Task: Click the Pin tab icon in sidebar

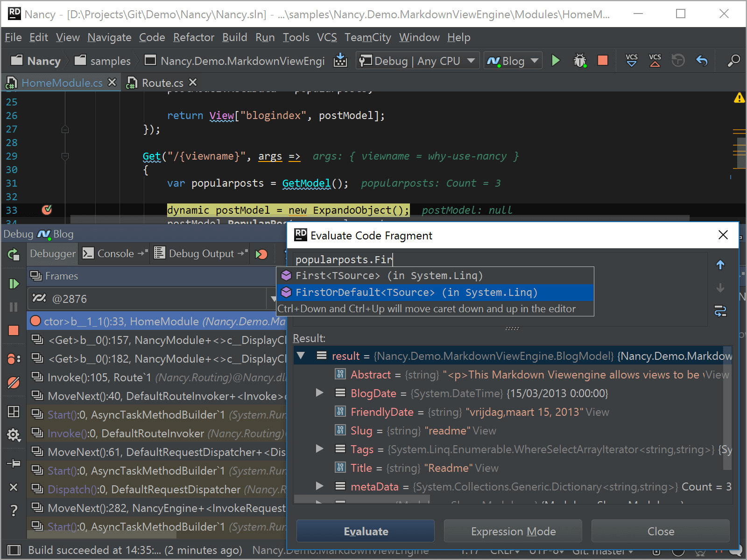Action: coord(14,463)
